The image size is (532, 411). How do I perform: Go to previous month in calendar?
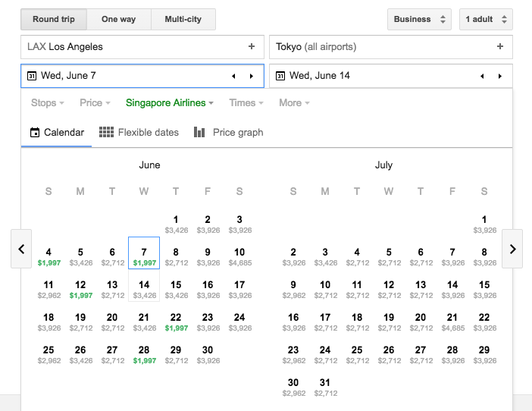pyautogui.click(x=21, y=249)
